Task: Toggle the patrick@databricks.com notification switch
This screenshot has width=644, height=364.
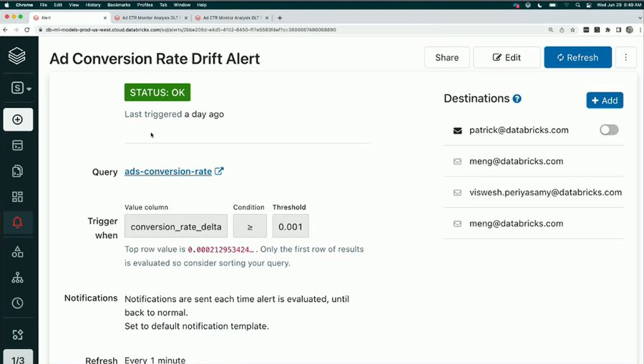Action: coord(609,130)
